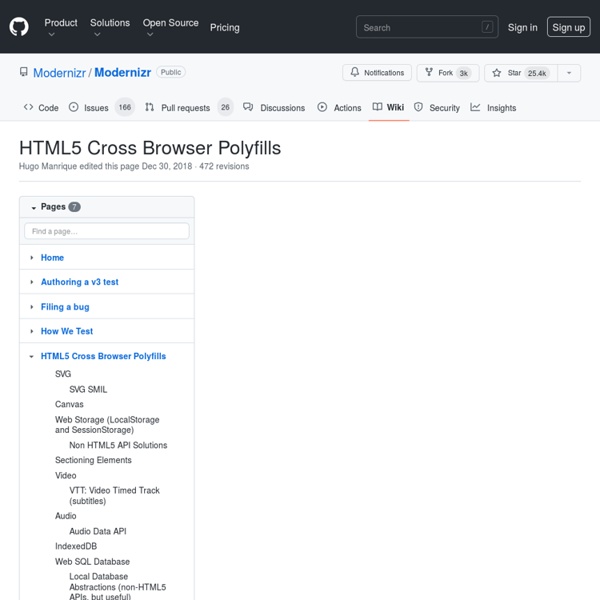Click the Code brackets icon

click(x=28, y=107)
